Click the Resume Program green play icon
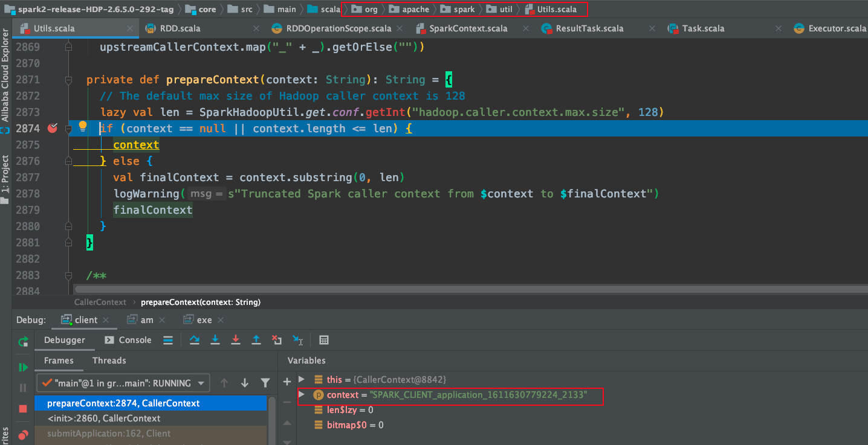This screenshot has height=445, width=868. (x=23, y=367)
